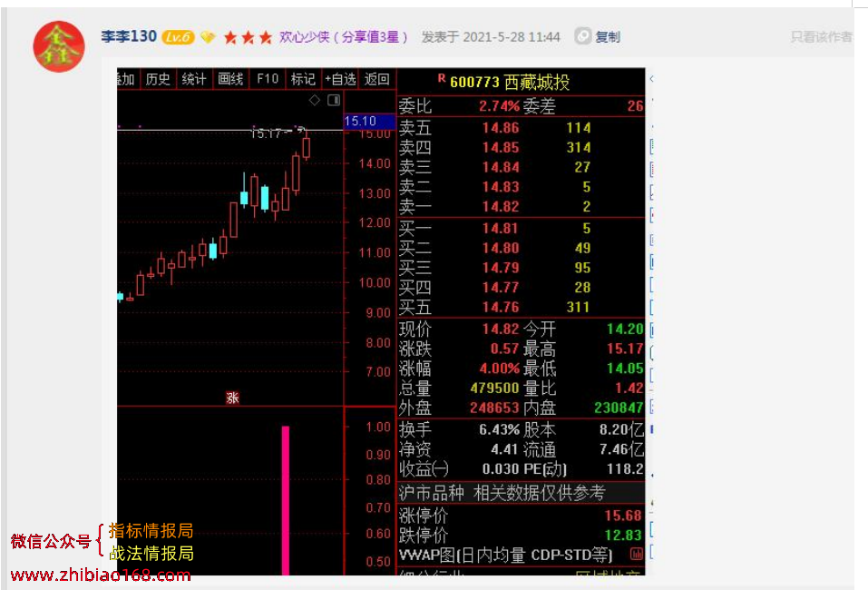Click 发表于 2021-5-28 11:44 timestamp
The width and height of the screenshot is (868, 590).
point(491,37)
